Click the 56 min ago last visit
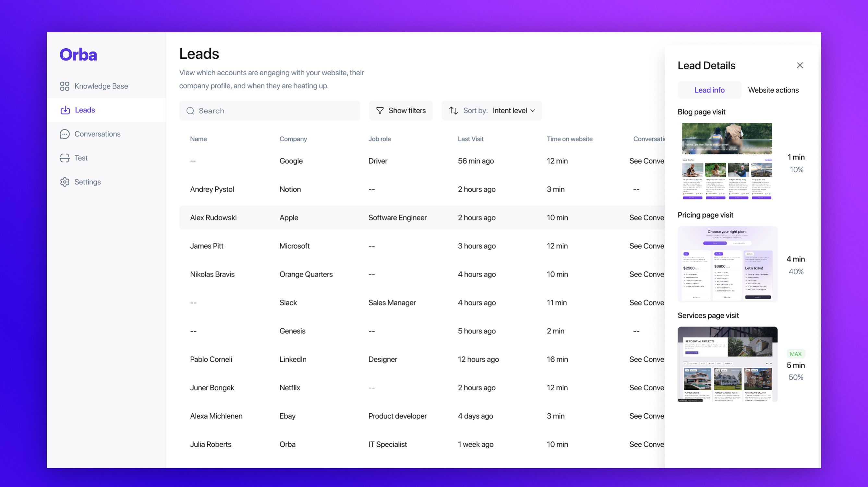868x487 pixels. (476, 161)
